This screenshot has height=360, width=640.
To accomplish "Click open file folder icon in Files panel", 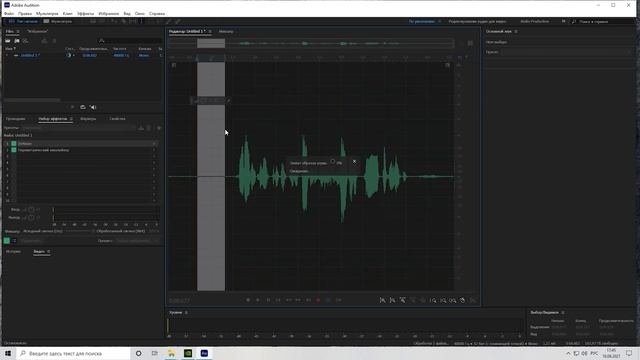I will [8, 41].
